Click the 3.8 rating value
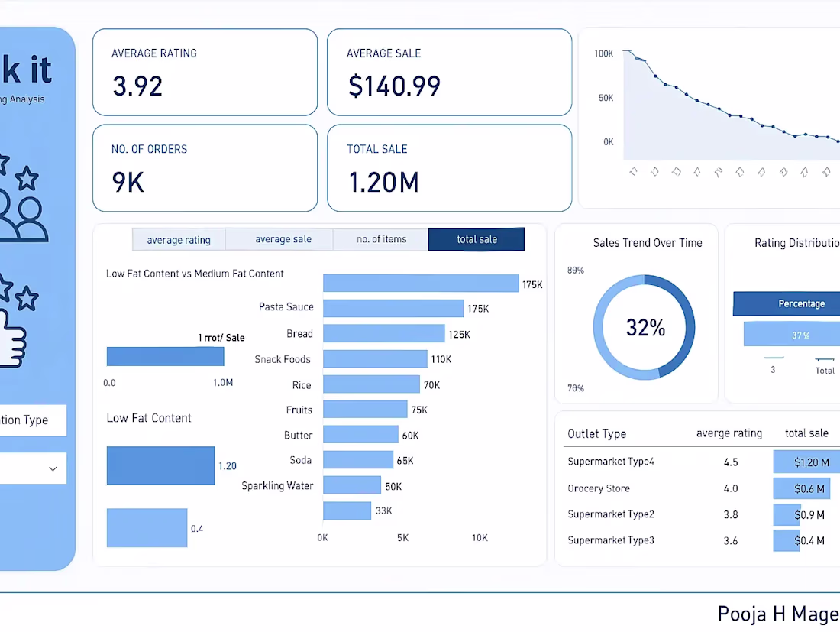 pyautogui.click(x=731, y=514)
